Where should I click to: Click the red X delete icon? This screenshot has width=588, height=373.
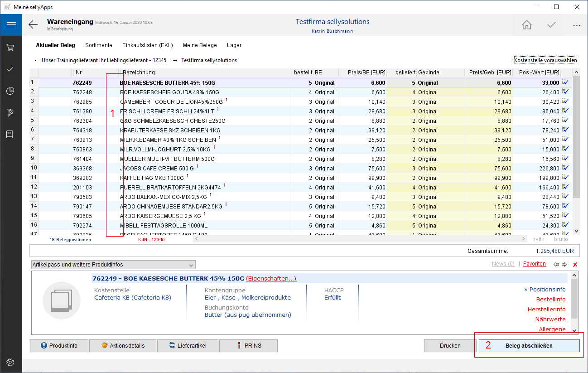click(575, 264)
